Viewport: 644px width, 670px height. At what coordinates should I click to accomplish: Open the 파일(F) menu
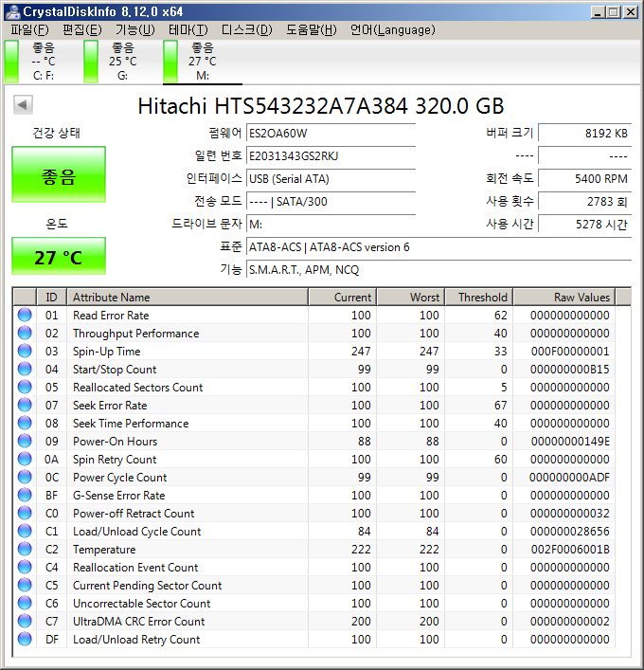point(29,29)
